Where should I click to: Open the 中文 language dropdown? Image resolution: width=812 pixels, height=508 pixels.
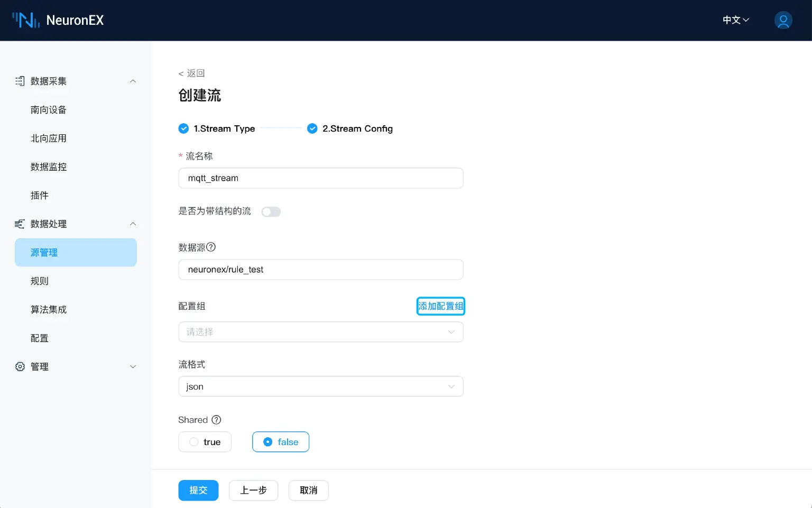[735, 20]
